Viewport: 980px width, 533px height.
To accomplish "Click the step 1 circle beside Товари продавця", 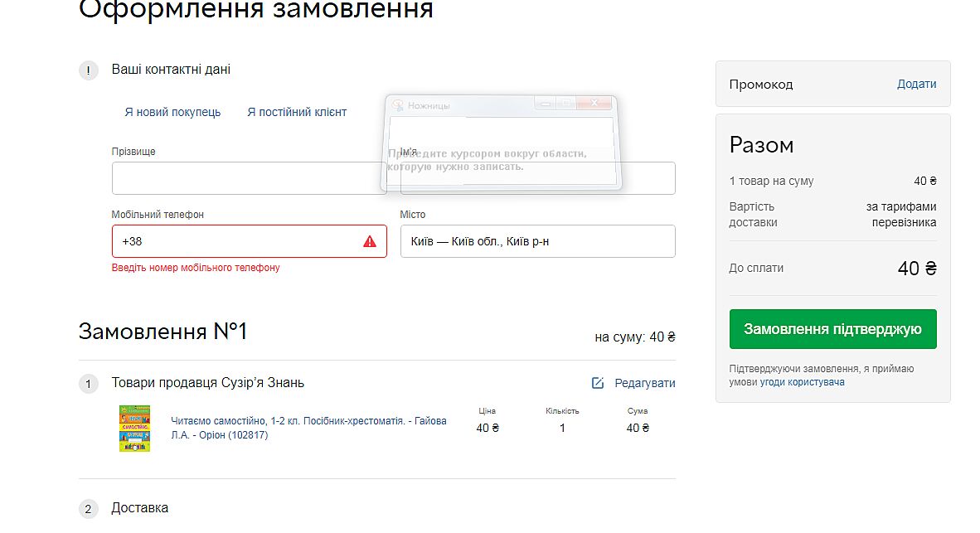I will (x=89, y=384).
